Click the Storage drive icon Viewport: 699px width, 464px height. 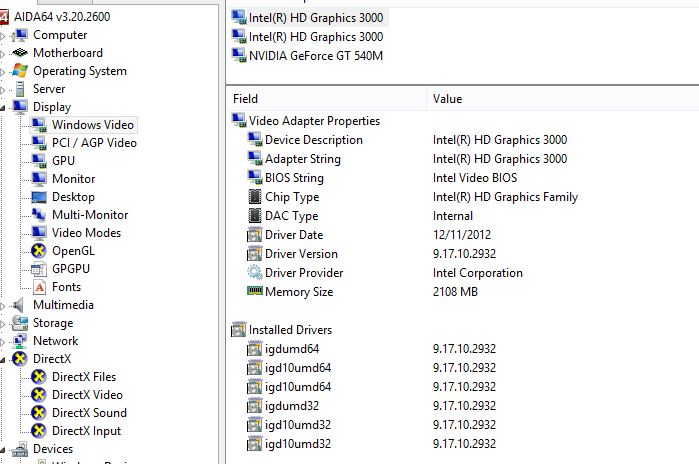pos(20,323)
